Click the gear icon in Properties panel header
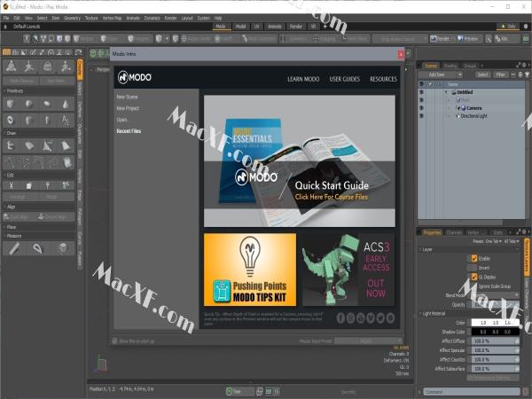 pyautogui.click(x=524, y=232)
